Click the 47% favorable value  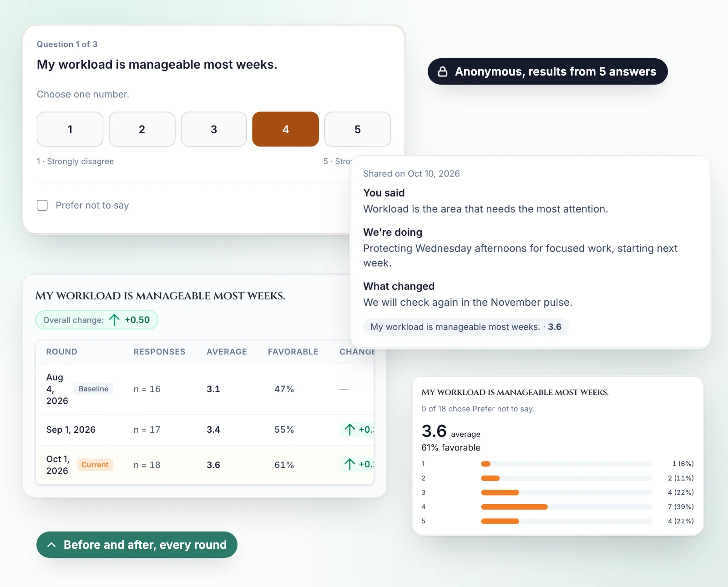[284, 389]
